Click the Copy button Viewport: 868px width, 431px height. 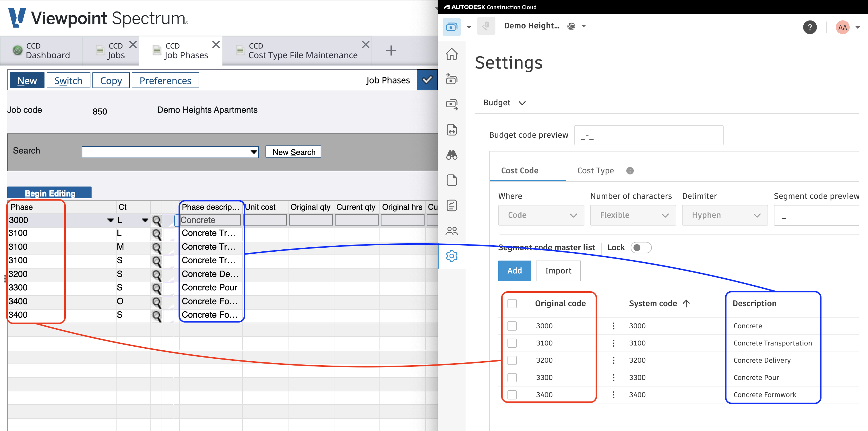coord(111,80)
